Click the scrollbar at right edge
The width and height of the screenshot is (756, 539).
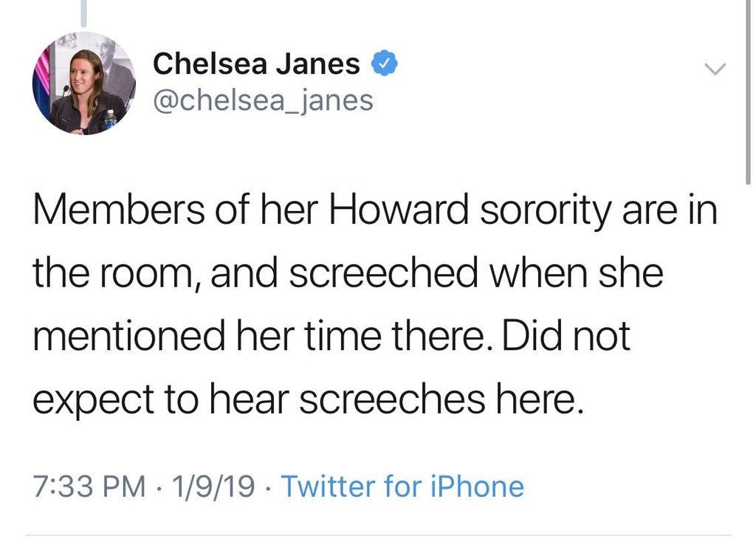pyautogui.click(x=748, y=92)
